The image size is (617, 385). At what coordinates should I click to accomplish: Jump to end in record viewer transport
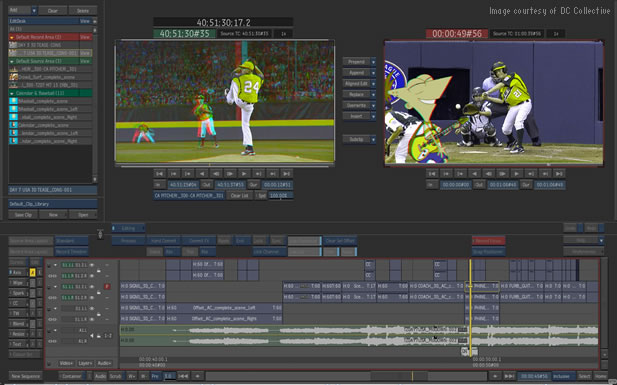click(559, 174)
